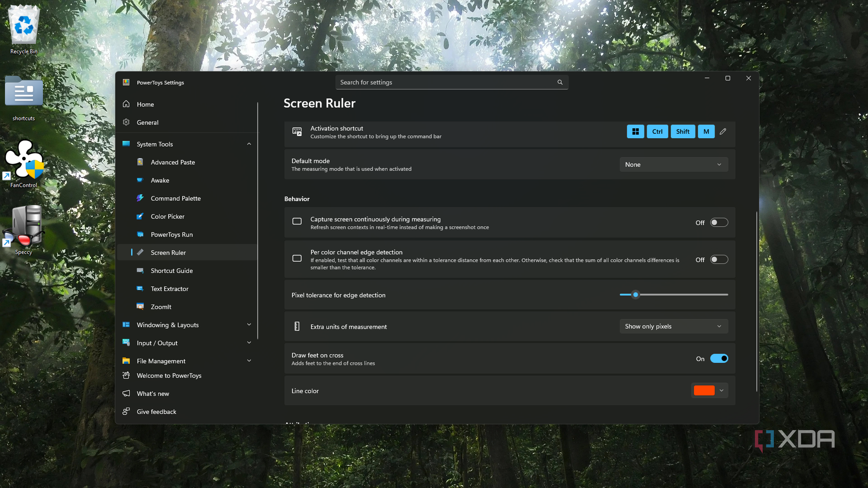Click the Windows key shortcut button

coord(635,131)
